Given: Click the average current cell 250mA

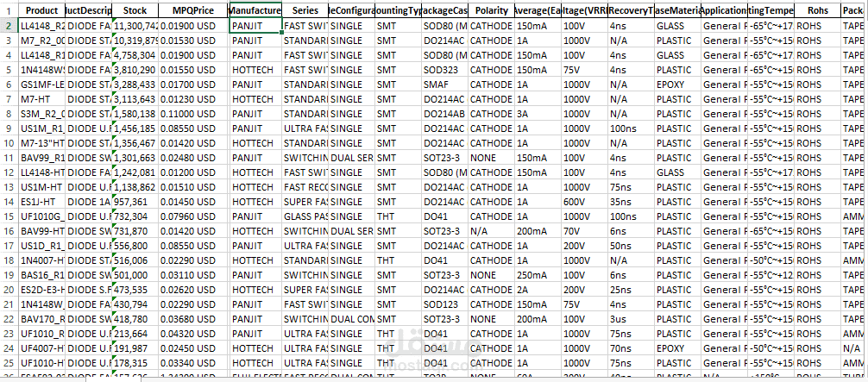Looking at the screenshot, I should pyautogui.click(x=538, y=275).
